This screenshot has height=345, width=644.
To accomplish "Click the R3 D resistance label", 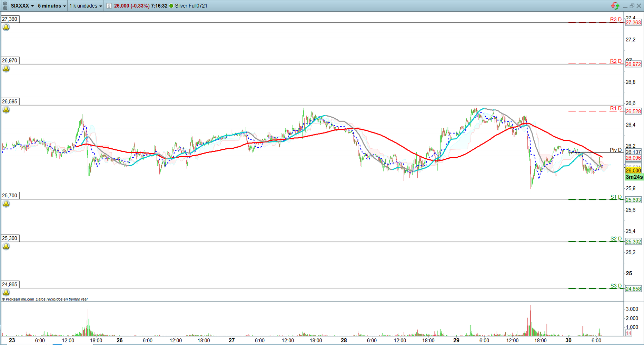I will click(x=616, y=19).
